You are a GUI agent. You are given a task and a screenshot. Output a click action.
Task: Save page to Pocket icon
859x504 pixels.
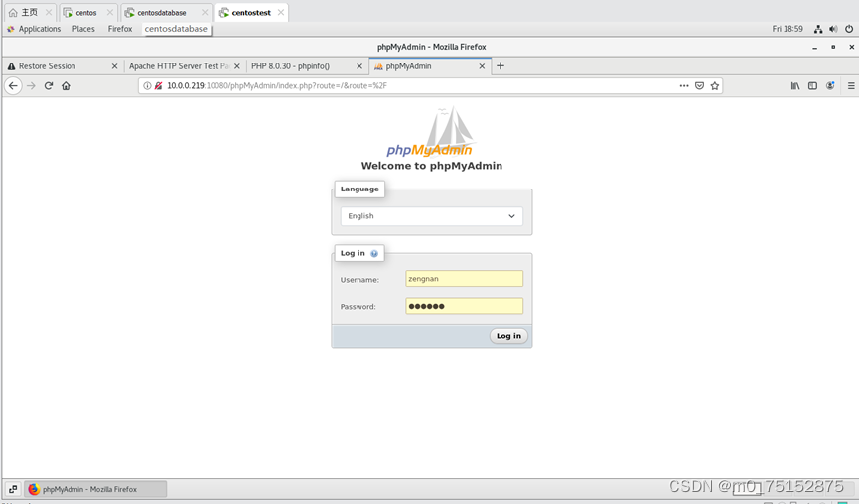pos(699,86)
